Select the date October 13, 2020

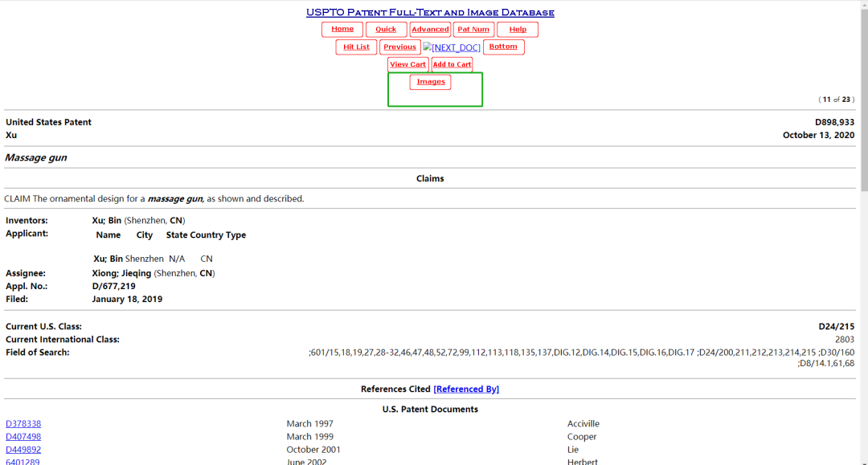click(818, 135)
